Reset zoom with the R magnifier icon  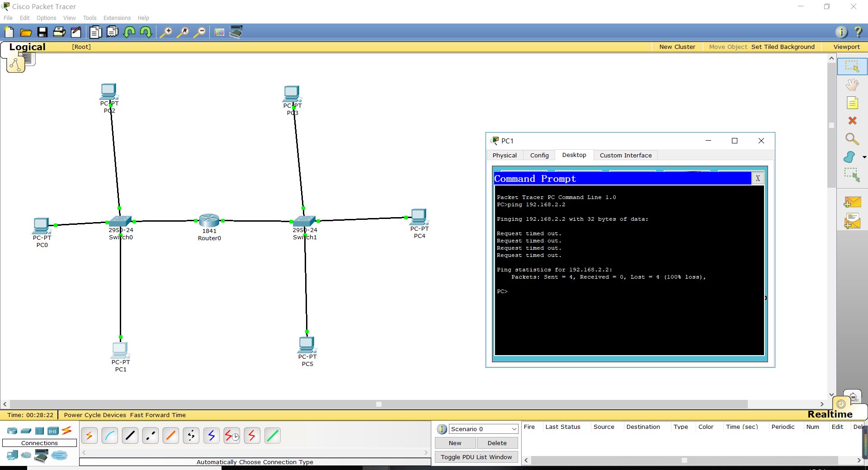click(183, 32)
